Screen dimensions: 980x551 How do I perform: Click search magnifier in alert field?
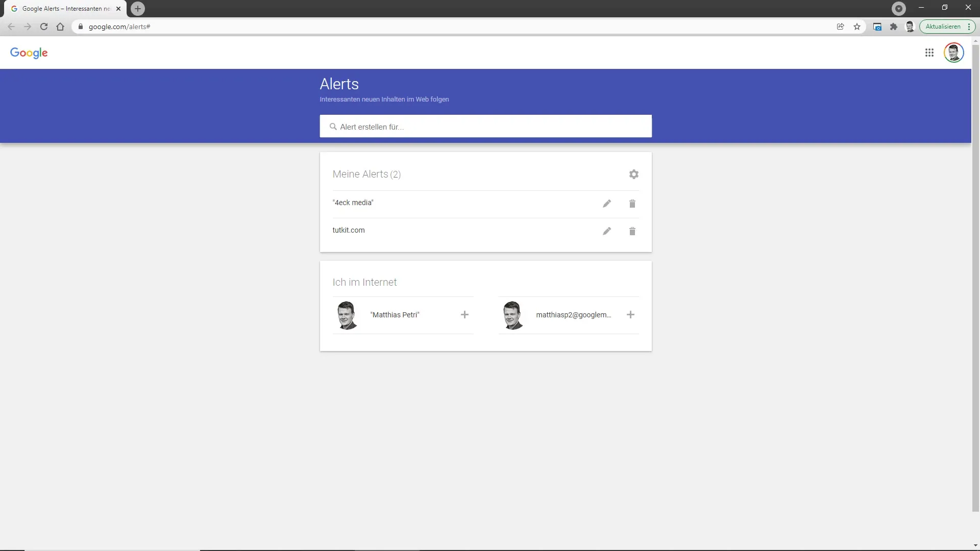point(333,127)
